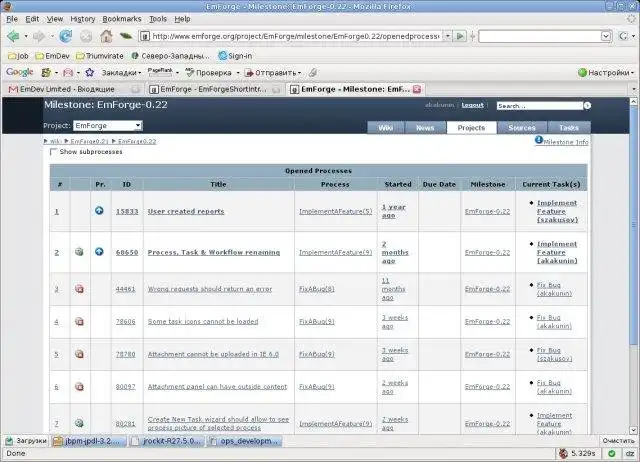Image resolution: width=640 pixels, height=462 pixels.
Task: Open the Edit menu
Action: pos(32,19)
